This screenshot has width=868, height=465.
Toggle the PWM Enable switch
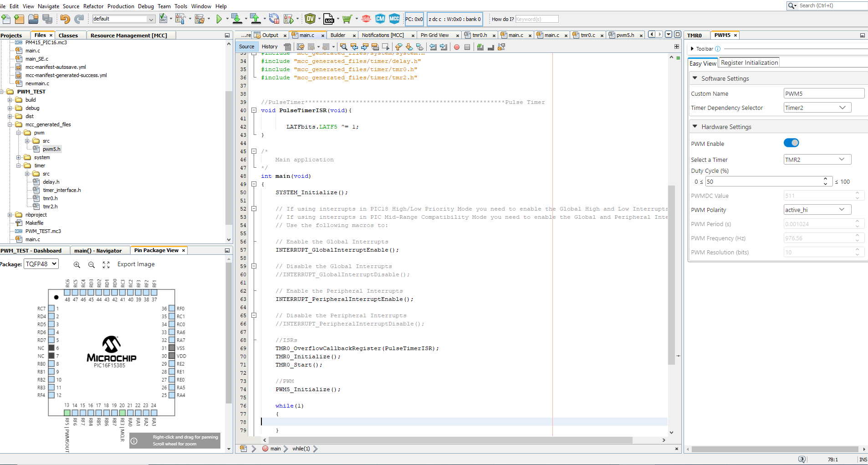(791, 143)
